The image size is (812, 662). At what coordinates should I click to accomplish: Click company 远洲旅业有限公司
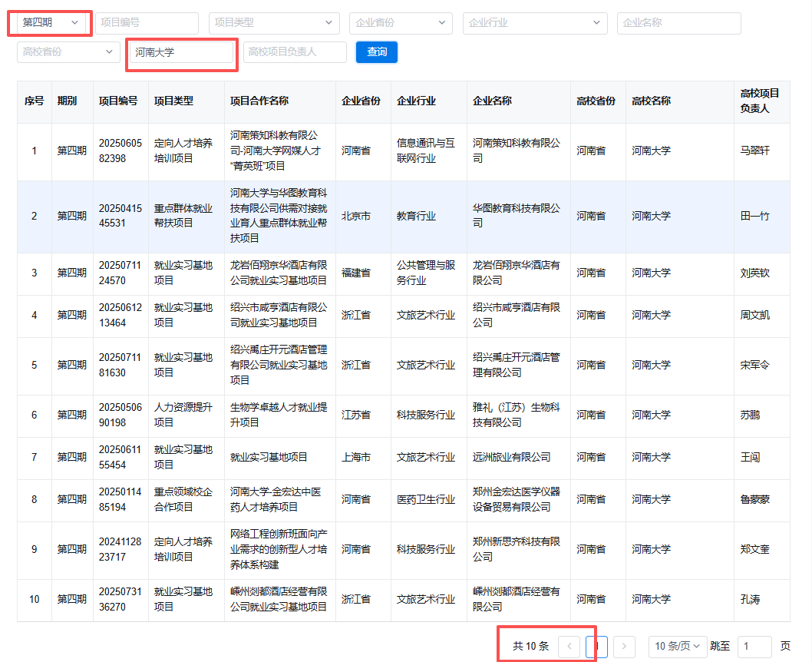pyautogui.click(x=512, y=457)
